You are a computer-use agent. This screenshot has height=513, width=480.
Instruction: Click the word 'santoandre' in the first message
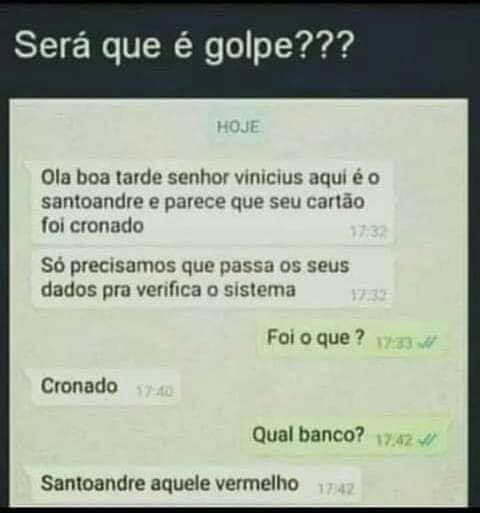pyautogui.click(x=92, y=202)
